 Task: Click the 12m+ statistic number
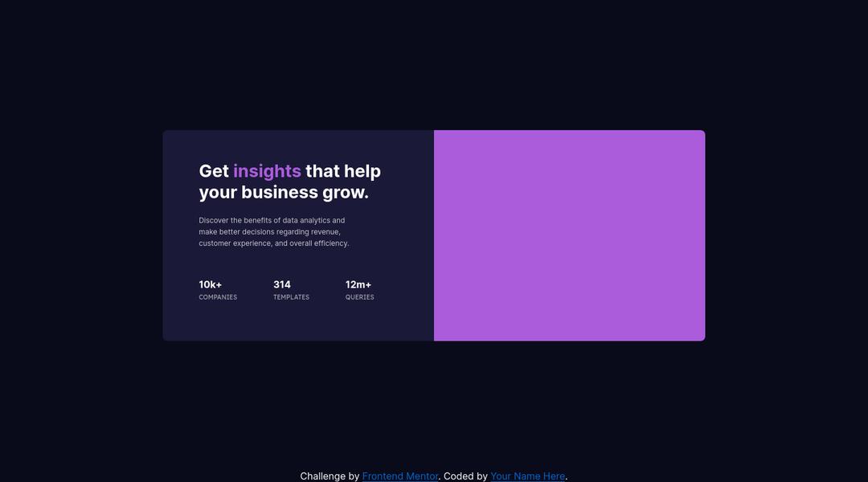(x=358, y=284)
